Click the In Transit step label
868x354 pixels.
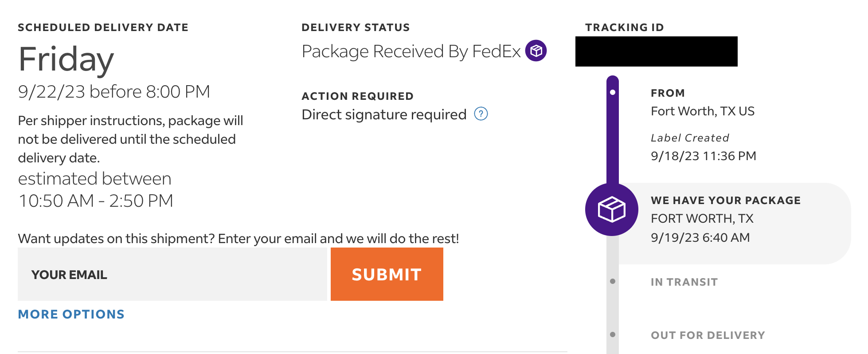click(684, 282)
